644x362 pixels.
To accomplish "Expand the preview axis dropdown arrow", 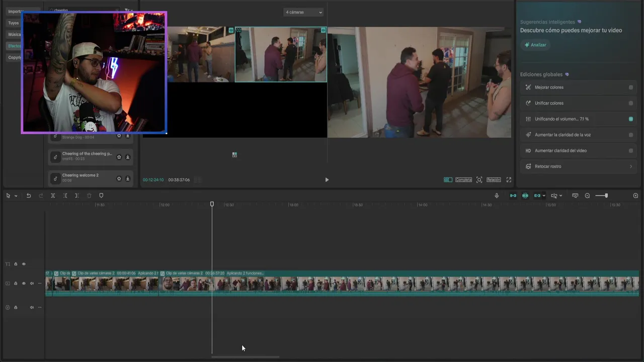I will (560, 196).
